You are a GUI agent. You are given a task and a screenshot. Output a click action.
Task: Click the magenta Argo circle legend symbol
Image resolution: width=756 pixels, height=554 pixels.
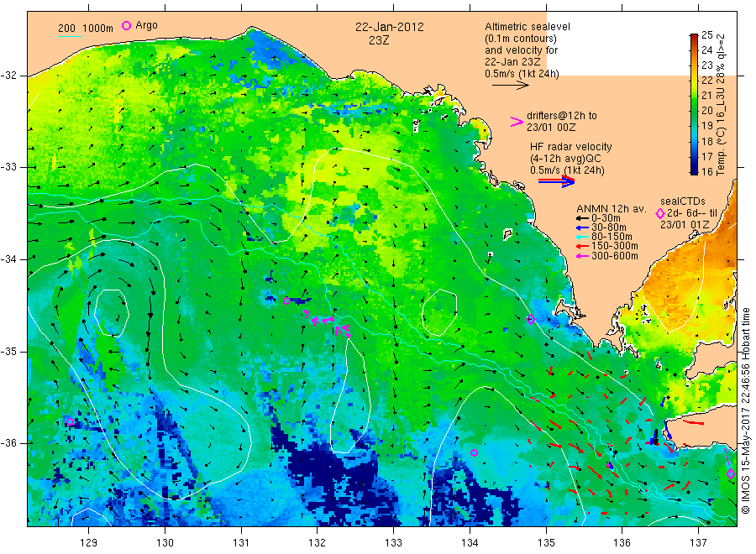coord(126,25)
